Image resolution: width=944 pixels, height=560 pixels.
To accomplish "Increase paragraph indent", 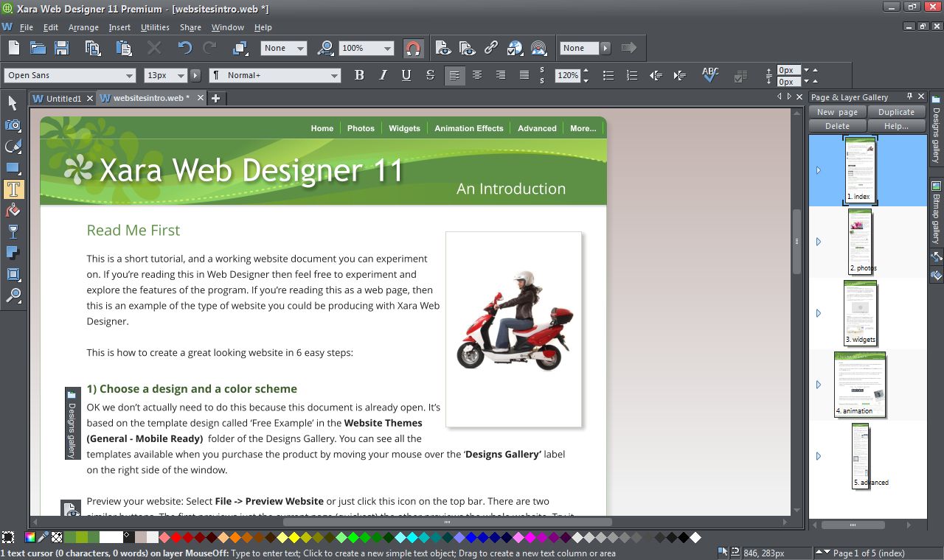I will coord(679,75).
